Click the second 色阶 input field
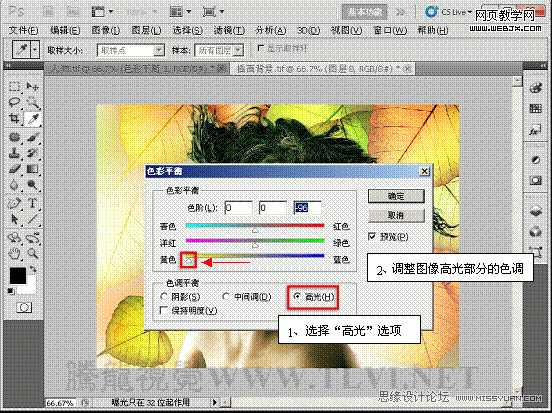Viewport: 552px width, 413px height. coord(273,208)
